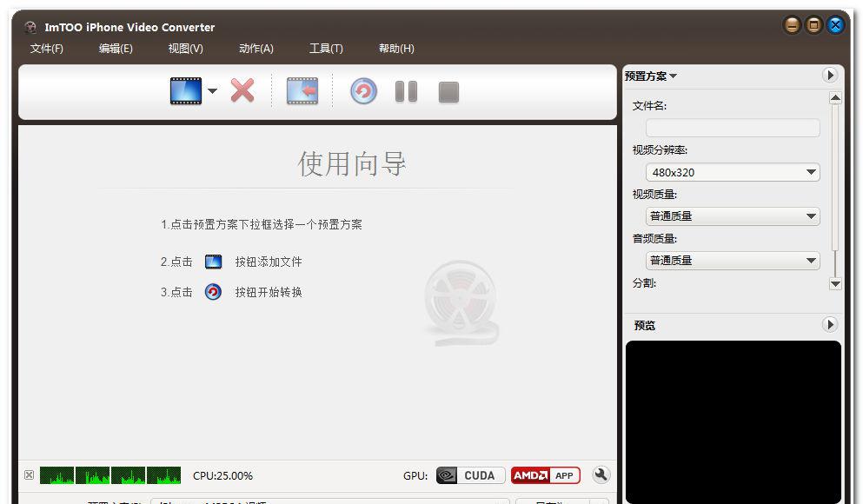Click the 使用向导 heading
The height and width of the screenshot is (504, 863).
click(x=352, y=163)
